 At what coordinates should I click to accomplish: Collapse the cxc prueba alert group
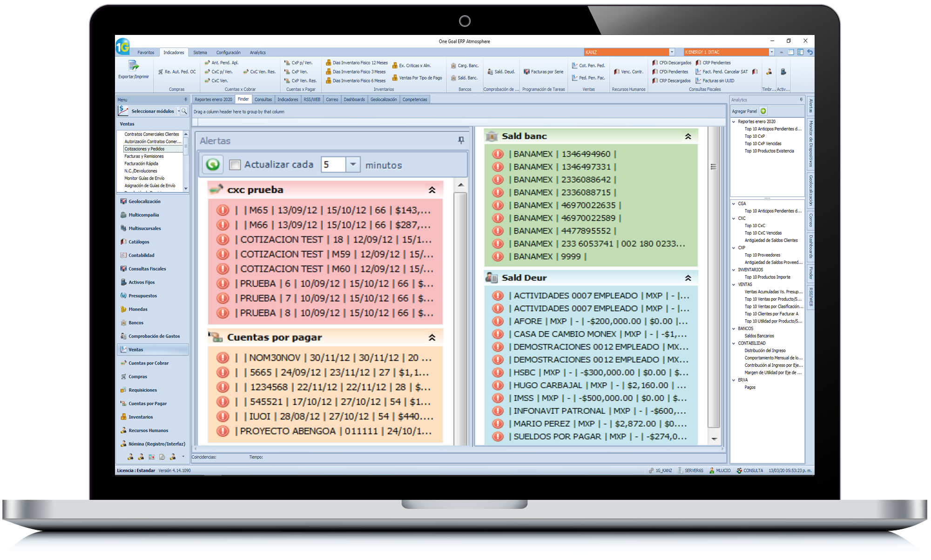[x=432, y=190]
